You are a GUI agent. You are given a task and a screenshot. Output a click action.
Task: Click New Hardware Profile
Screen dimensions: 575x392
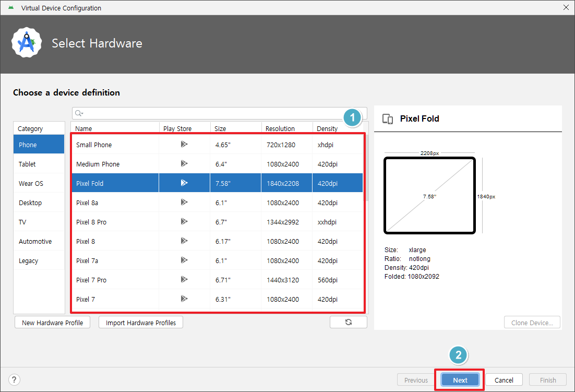pyautogui.click(x=53, y=323)
